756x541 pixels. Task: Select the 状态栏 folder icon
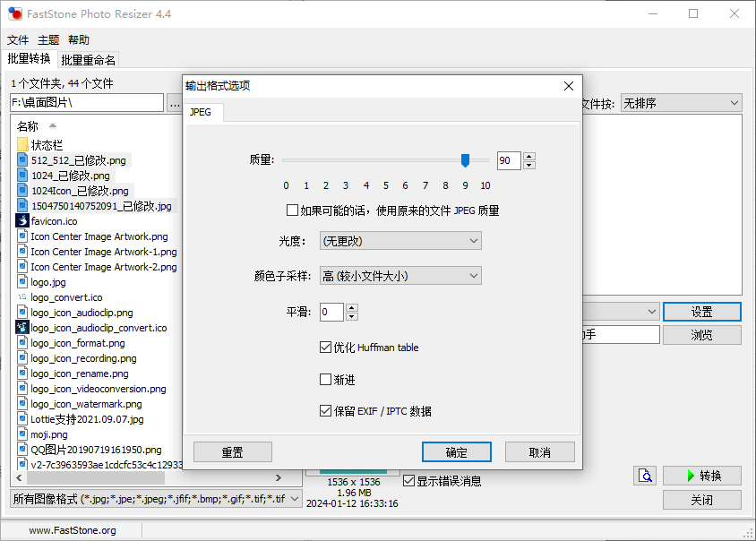pos(22,145)
